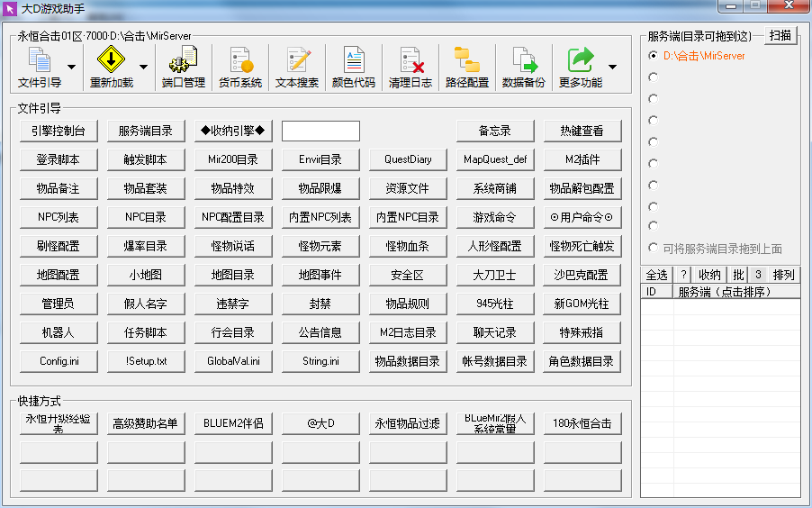Screen dimensions: 812x508
Task: Select the third server directory radio button
Action: pos(653,98)
